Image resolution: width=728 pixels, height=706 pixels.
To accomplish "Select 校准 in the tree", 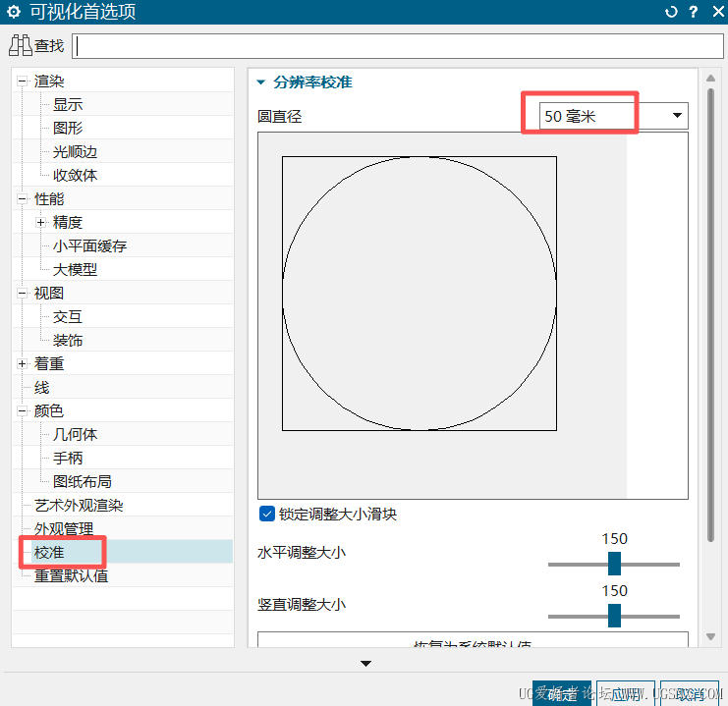I will click(x=49, y=553).
